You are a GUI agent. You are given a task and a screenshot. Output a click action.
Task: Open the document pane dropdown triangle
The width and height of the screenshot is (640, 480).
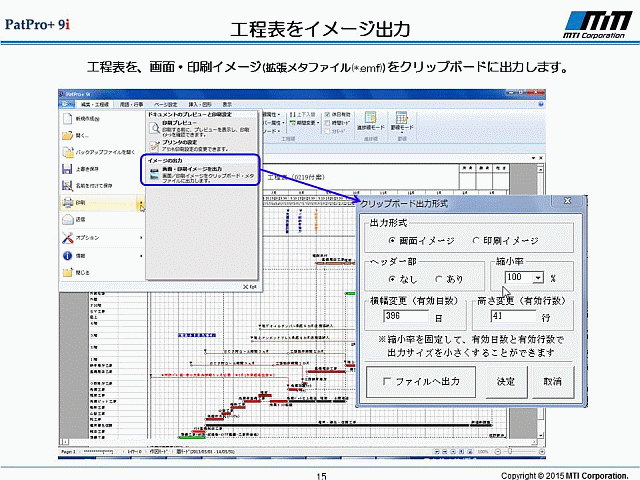pos(533,158)
